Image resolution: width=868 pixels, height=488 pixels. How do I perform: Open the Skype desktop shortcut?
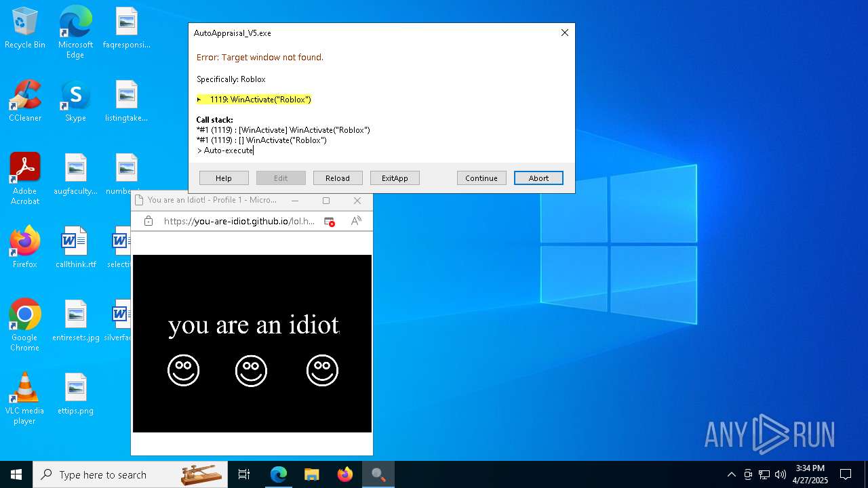(75, 102)
